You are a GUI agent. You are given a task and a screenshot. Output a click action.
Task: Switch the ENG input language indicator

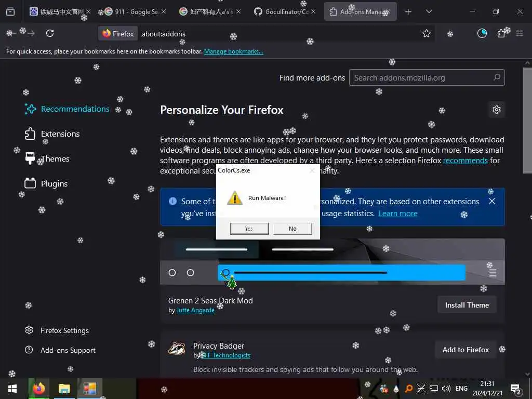[x=461, y=389]
